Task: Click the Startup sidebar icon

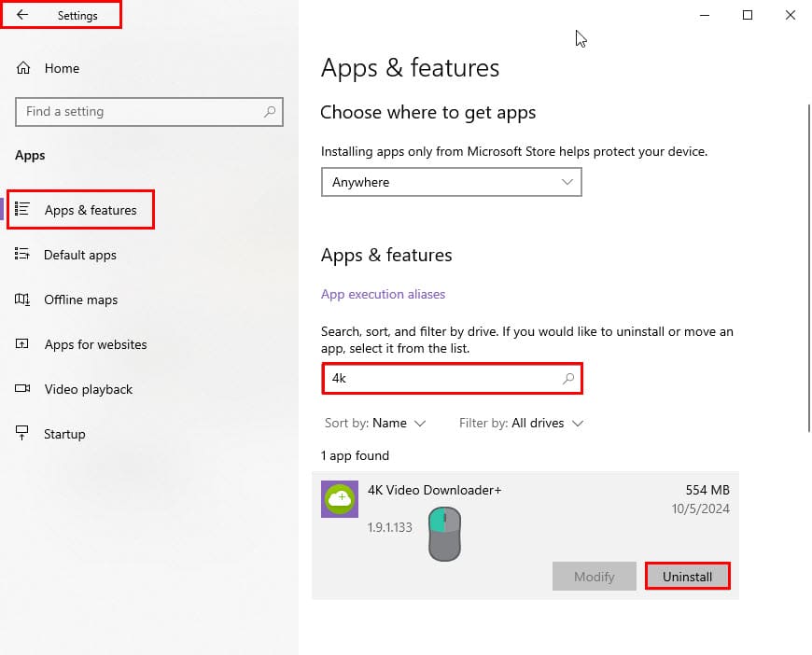Action: pyautogui.click(x=21, y=432)
